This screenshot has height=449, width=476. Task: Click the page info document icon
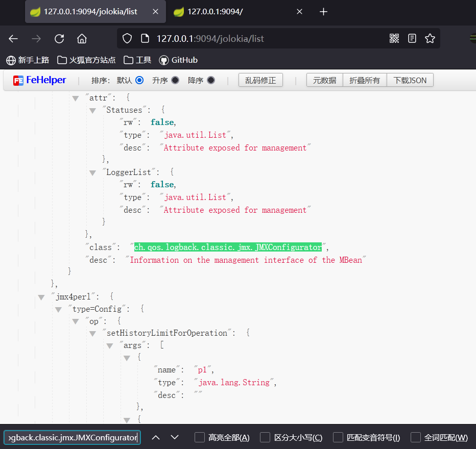[x=145, y=38]
